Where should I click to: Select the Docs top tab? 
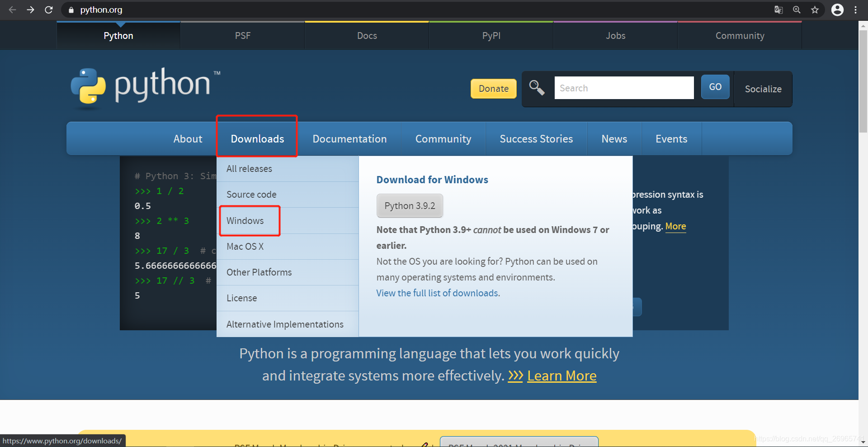tap(367, 36)
